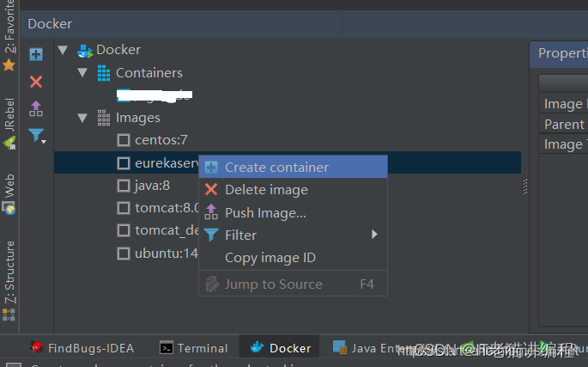Click the gray Images grid icon
Screen dimensions: 588x367
tap(104, 118)
